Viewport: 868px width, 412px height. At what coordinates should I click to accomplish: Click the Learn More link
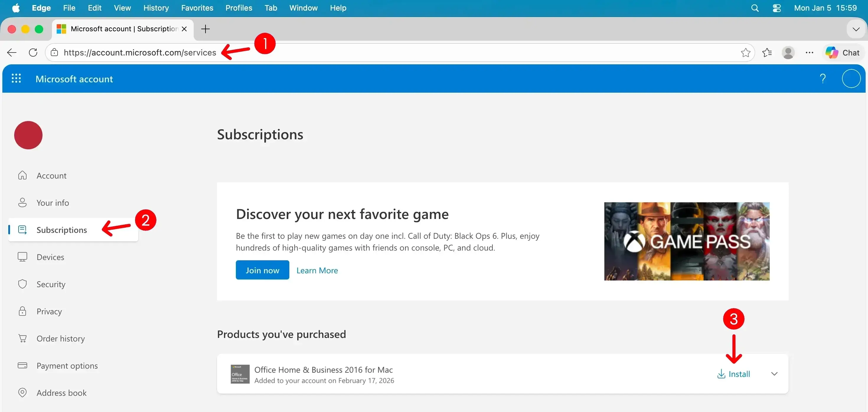pyautogui.click(x=317, y=270)
